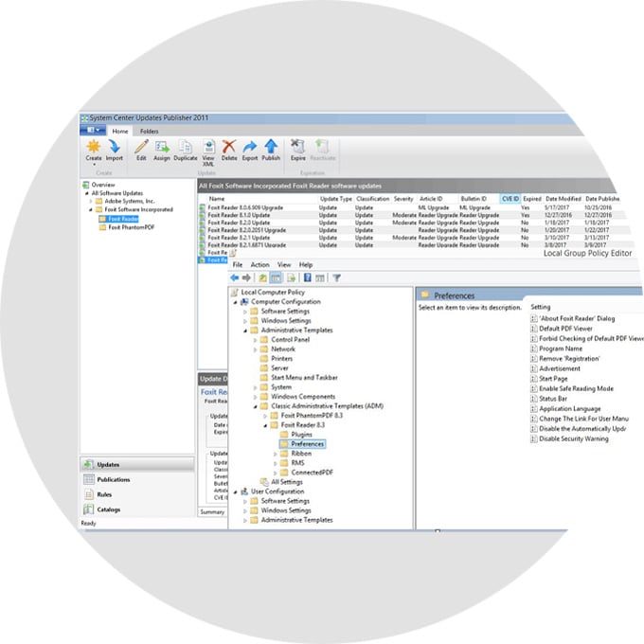Image resolution: width=644 pixels, height=644 pixels.
Task: Select the Preferences folder in tree
Action: (x=307, y=444)
